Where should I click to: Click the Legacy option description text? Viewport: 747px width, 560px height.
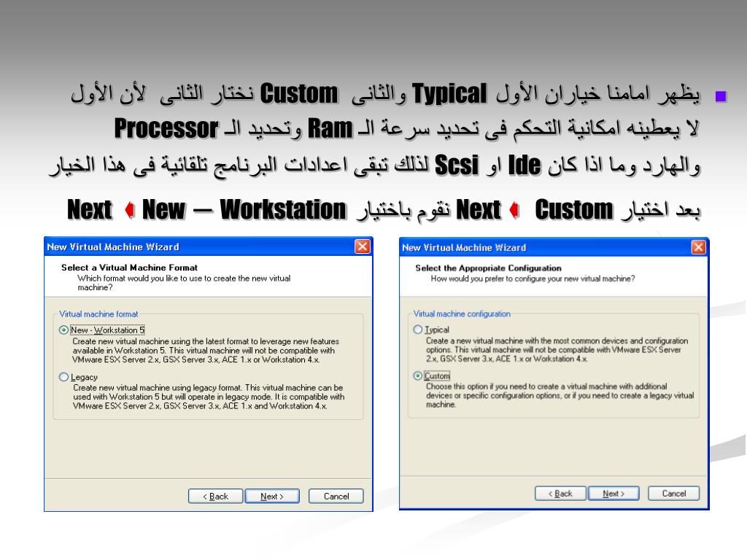coord(208,397)
